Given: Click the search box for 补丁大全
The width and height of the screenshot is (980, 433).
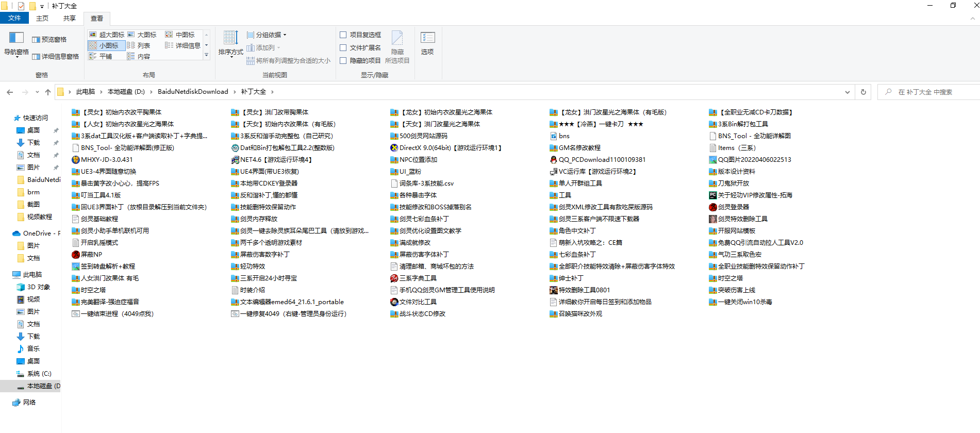Looking at the screenshot, I should click(928, 92).
